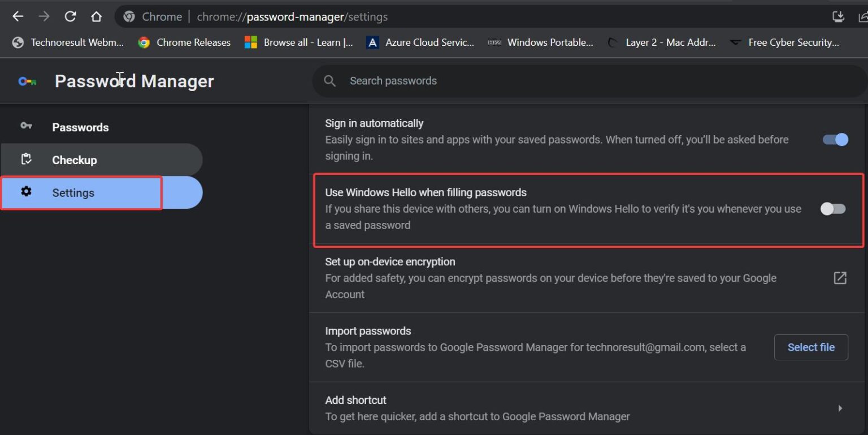Open the Chrome Releases bookmark

(x=184, y=42)
